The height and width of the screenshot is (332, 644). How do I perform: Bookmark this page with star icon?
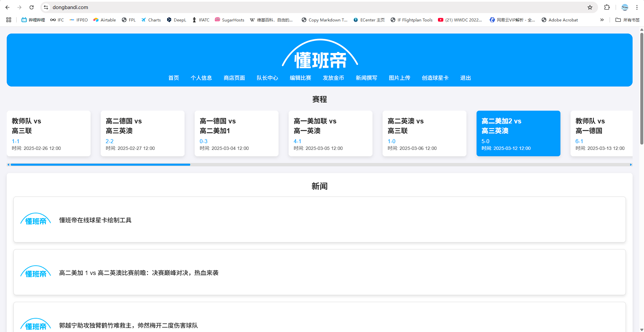(590, 7)
